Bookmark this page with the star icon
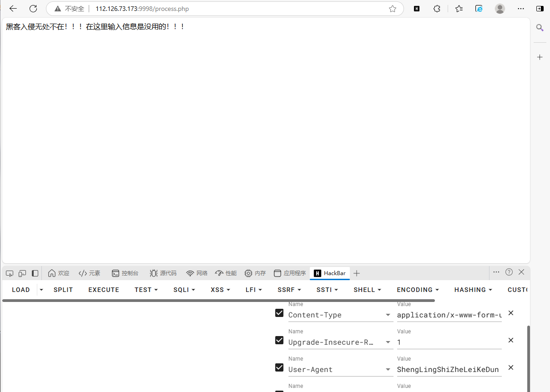 coord(393,9)
